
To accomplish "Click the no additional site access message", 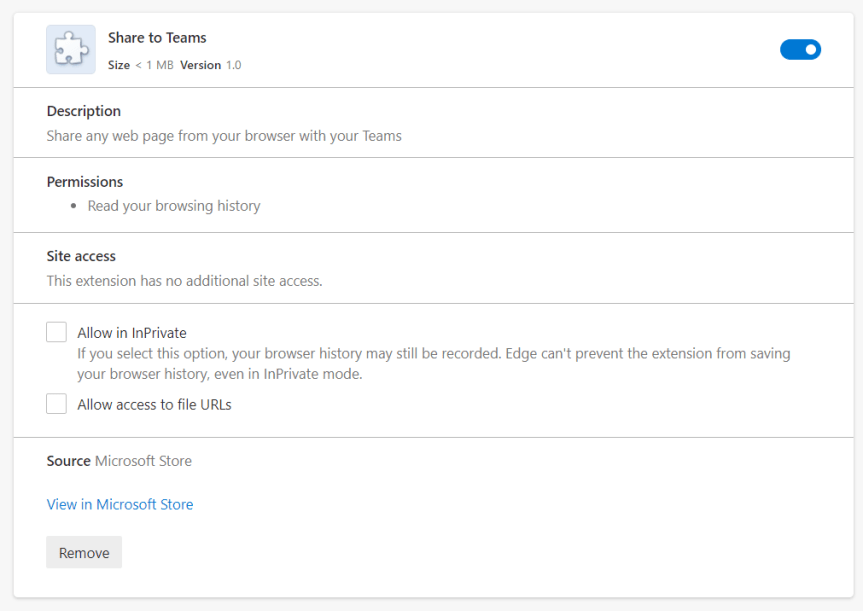I will (x=184, y=281).
